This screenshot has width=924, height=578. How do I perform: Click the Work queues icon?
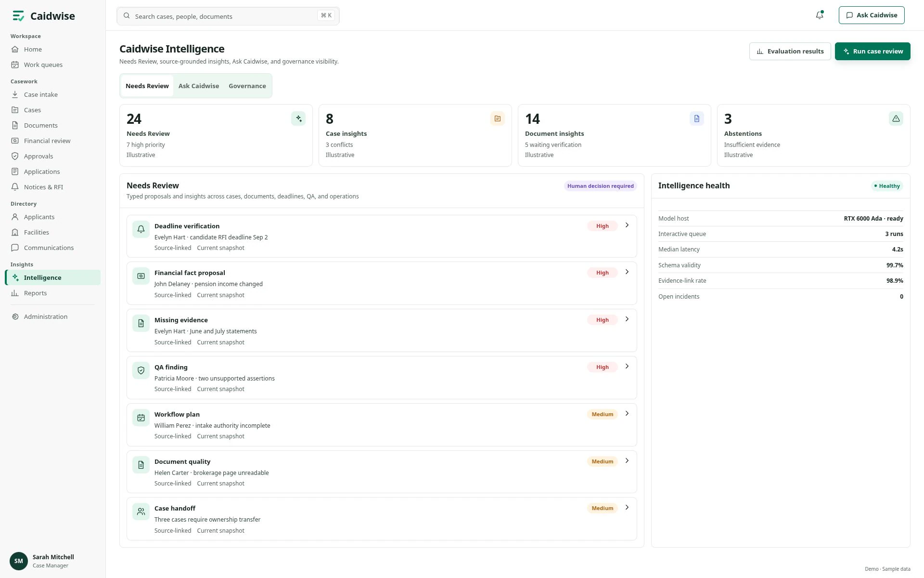click(x=15, y=65)
